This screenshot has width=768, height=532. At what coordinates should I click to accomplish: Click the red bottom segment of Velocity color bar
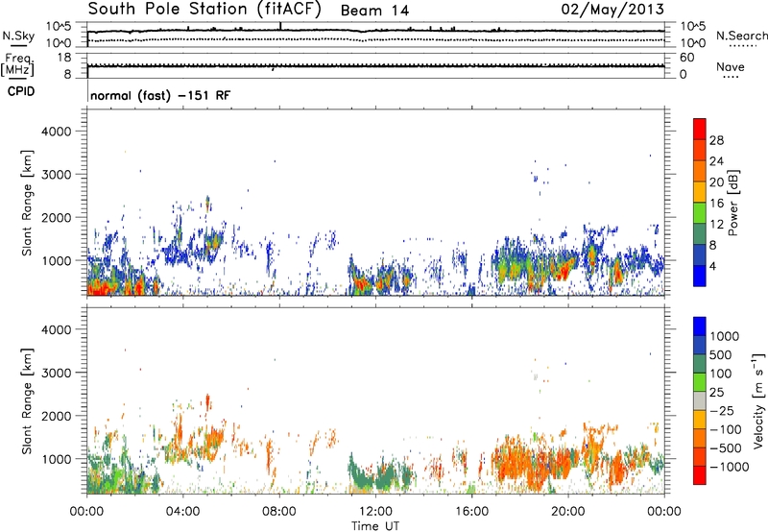(x=700, y=475)
